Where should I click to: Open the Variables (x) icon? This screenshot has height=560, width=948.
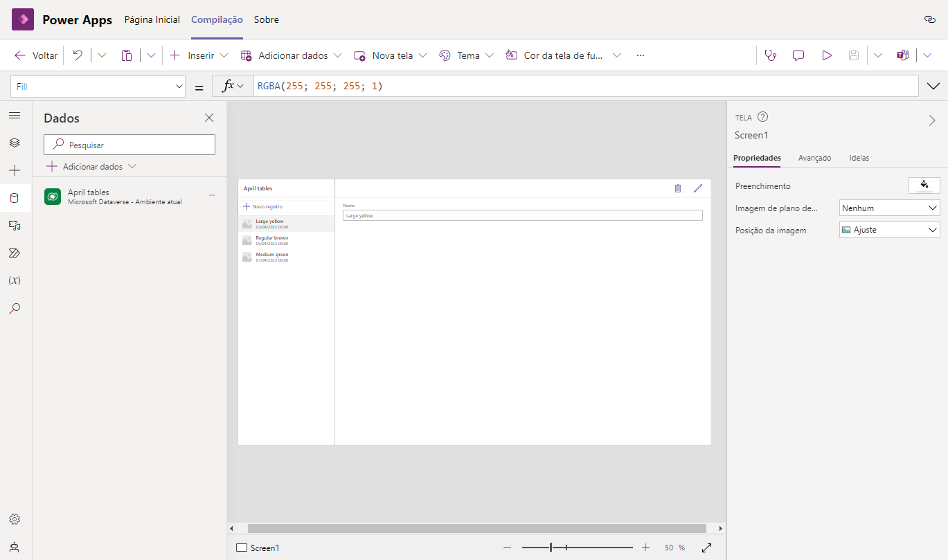pyautogui.click(x=15, y=281)
